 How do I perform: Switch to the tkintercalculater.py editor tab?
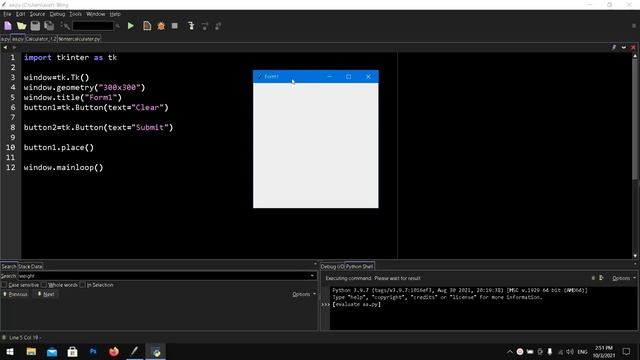coord(79,39)
